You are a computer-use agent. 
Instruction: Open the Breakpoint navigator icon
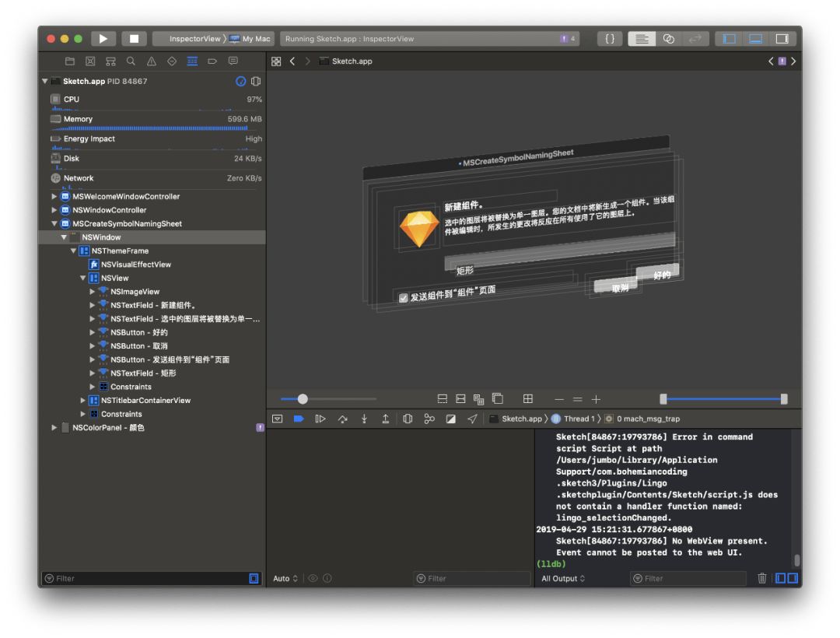[212, 61]
